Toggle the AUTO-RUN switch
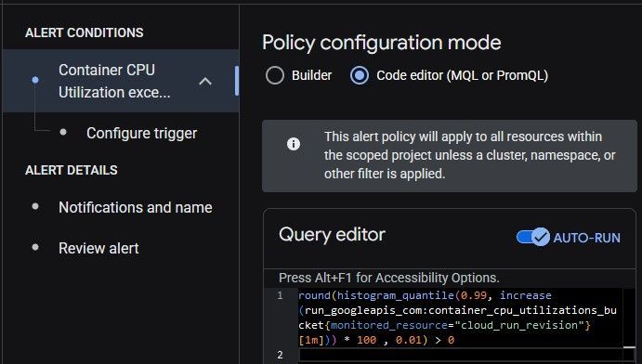642x364 pixels. coord(533,237)
